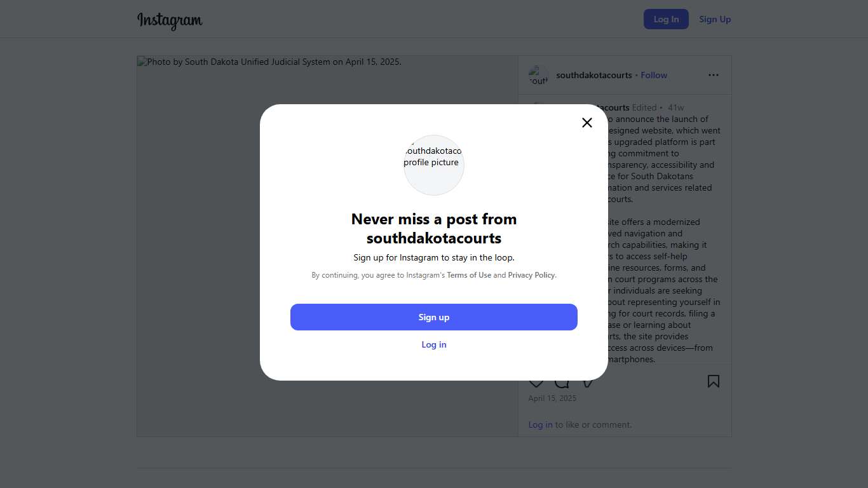The image size is (868, 488).
Task: Like the post with heart icon
Action: 536,383
